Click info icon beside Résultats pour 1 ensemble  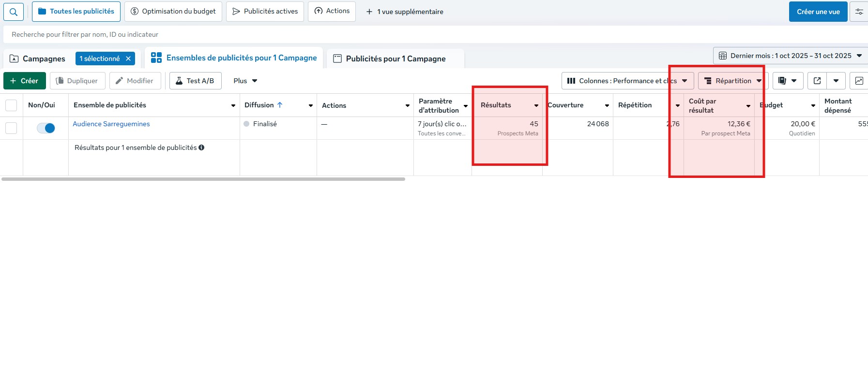pos(201,147)
